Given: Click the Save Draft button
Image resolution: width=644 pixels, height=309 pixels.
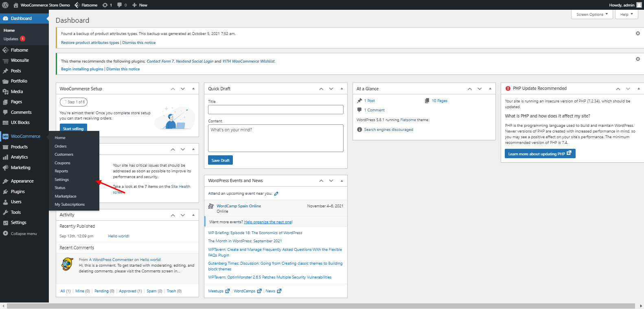Looking at the screenshot, I should [x=220, y=160].
